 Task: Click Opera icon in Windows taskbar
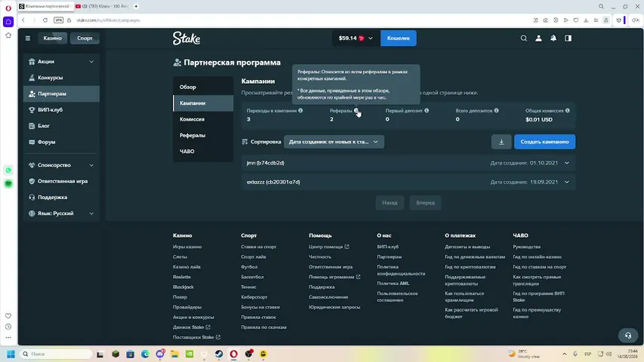(234, 354)
